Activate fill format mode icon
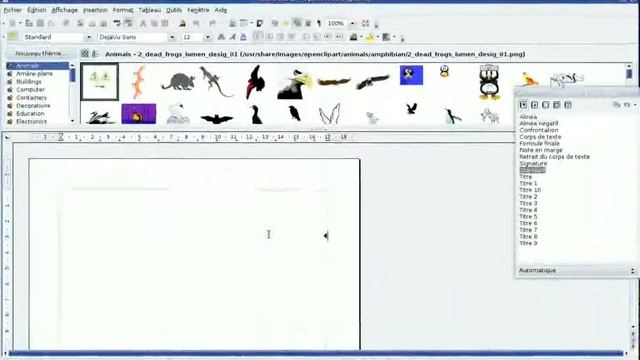640x360 pixels. 617,105
